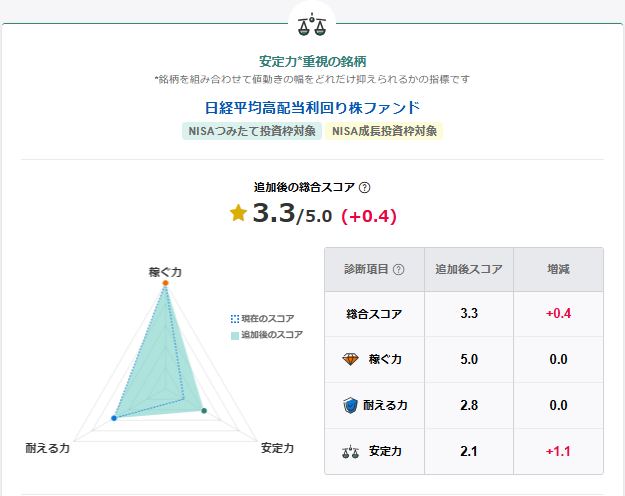Click the balance scale icon at top
The image size is (625, 496).
point(312,20)
